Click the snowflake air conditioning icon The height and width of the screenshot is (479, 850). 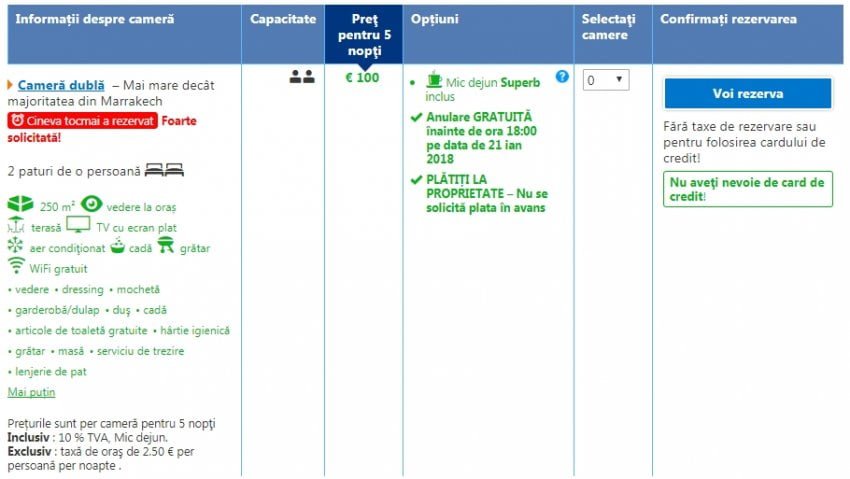click(15, 247)
